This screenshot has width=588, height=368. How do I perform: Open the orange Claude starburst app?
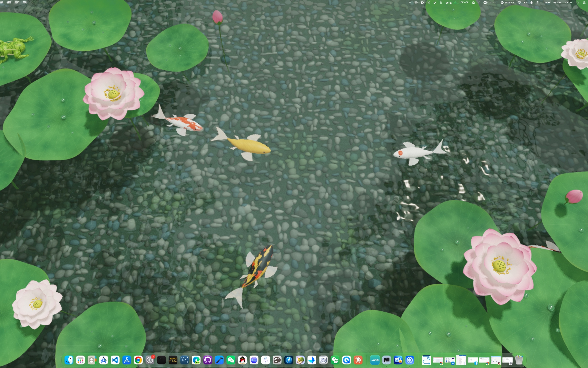(x=358, y=360)
